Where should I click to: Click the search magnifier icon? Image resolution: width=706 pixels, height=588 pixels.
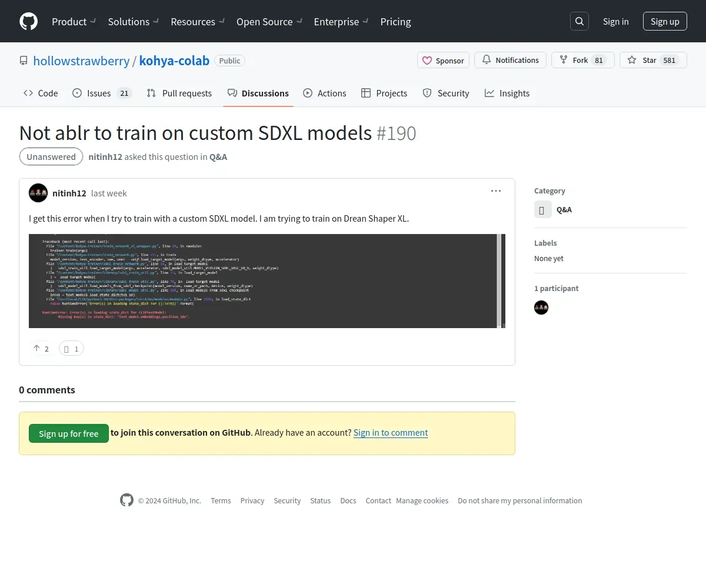(580, 21)
